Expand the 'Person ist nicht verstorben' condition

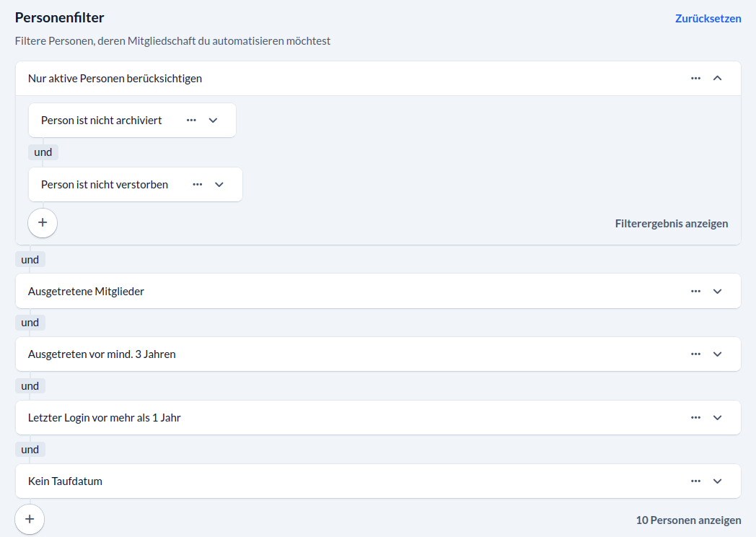pos(219,184)
